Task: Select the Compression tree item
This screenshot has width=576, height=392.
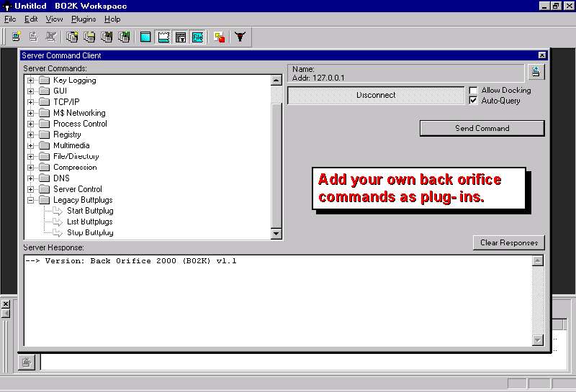Action: click(x=75, y=168)
